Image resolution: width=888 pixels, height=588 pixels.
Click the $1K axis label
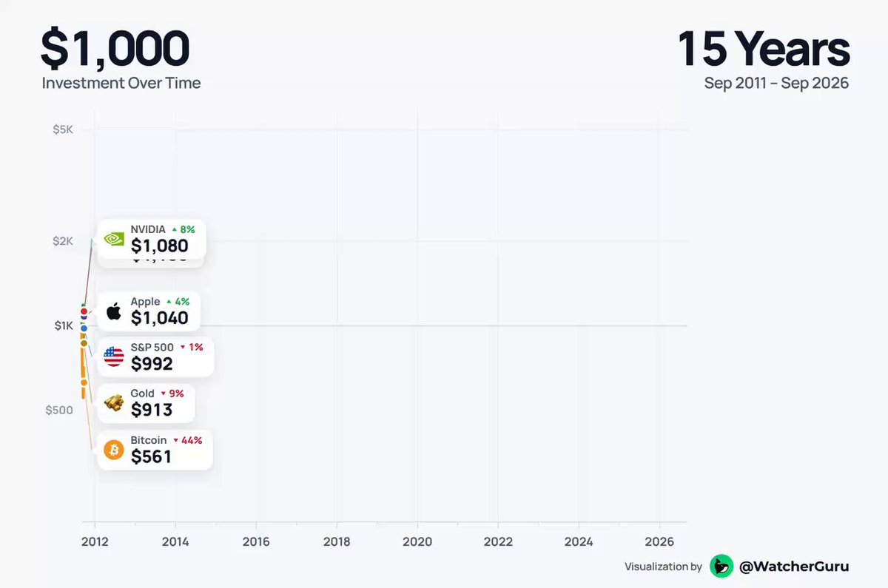(x=64, y=325)
